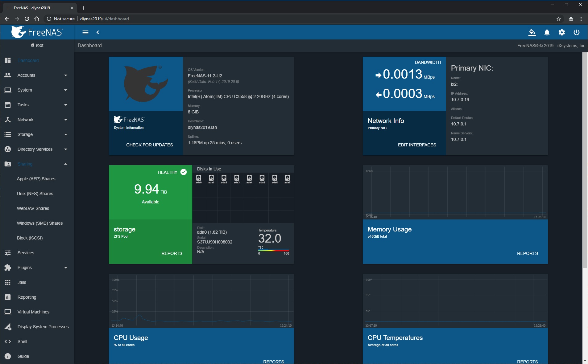Click the CPU Usage graph
Screen dimensions: 588x364
click(x=201, y=301)
